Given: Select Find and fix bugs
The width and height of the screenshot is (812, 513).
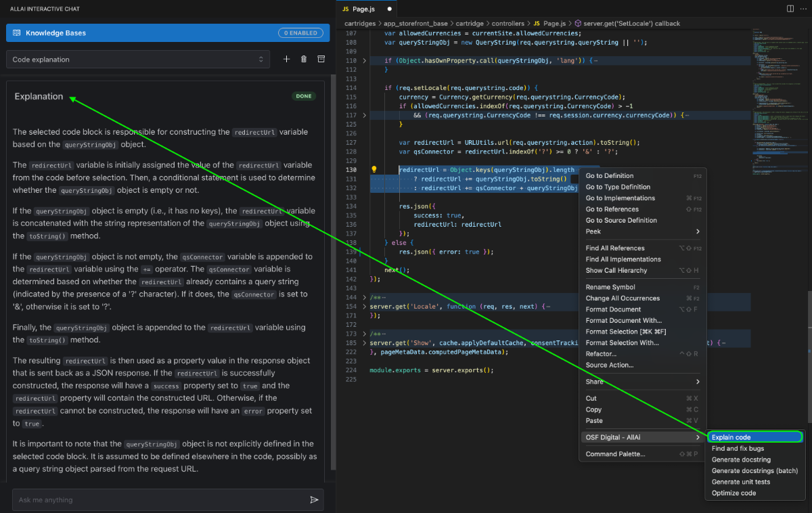Looking at the screenshot, I should 754,449.
